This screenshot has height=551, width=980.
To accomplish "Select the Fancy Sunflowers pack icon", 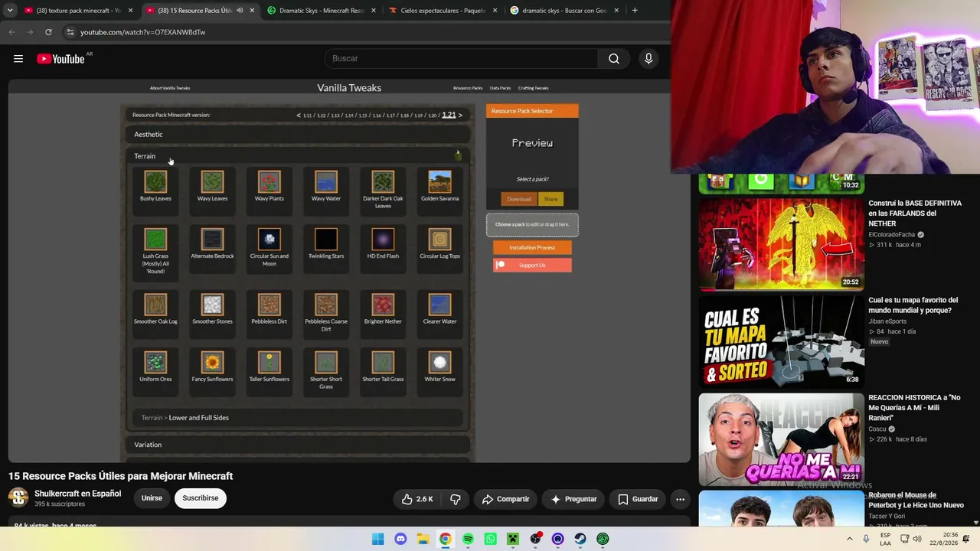I will [212, 362].
